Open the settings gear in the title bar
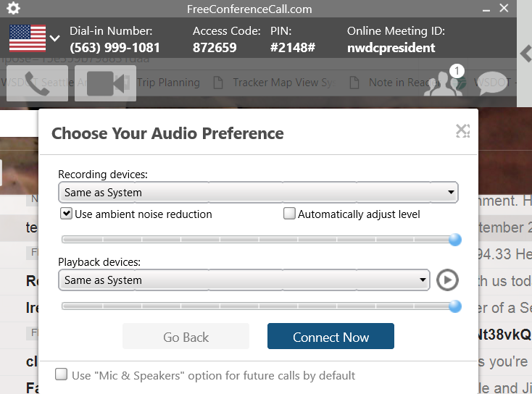Screen dimensions: 532x394 (x=13, y=8)
